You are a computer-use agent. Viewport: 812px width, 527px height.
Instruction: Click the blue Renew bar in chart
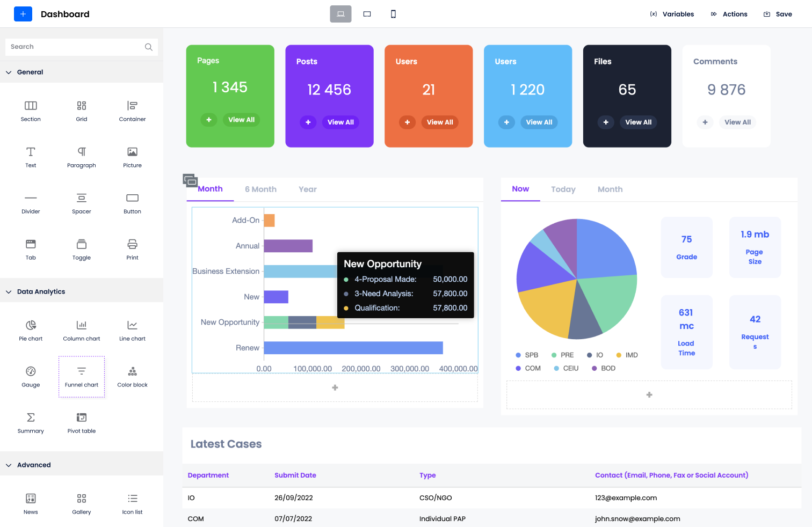tap(353, 348)
